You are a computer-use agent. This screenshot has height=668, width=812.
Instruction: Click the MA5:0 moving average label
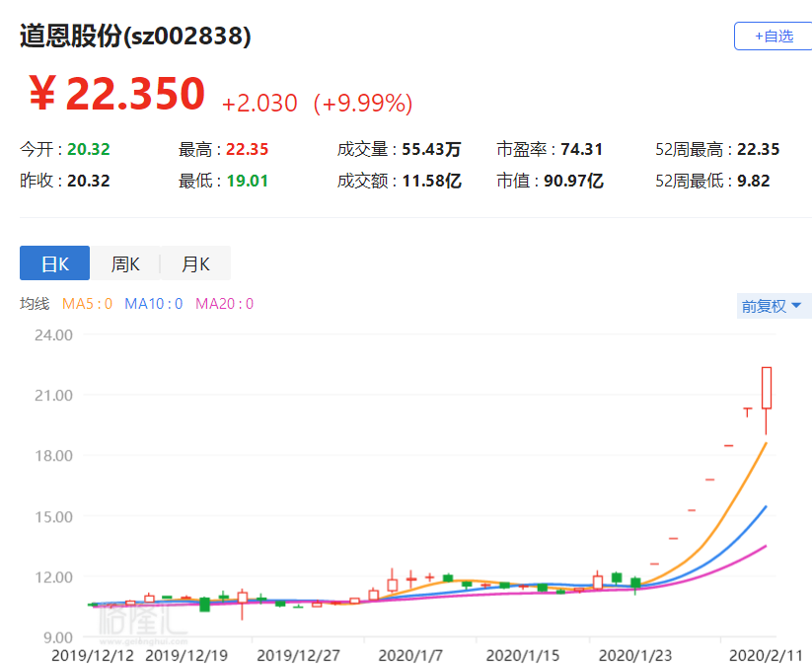tap(87, 304)
